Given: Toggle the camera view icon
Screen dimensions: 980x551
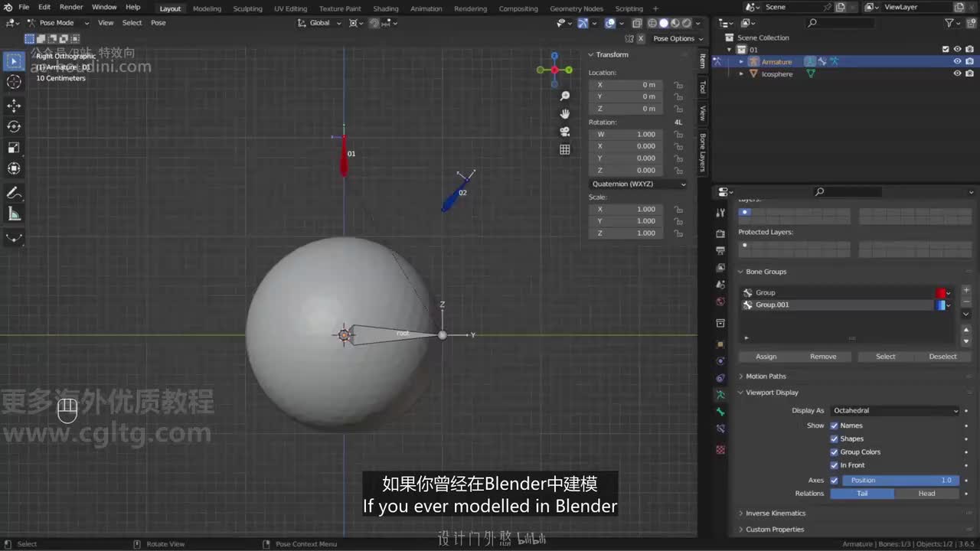Looking at the screenshot, I should (x=565, y=131).
